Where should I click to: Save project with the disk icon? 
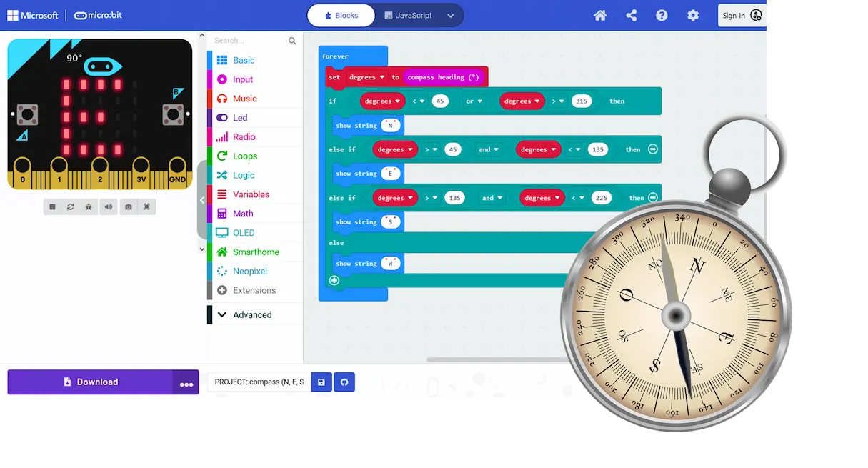pos(321,382)
